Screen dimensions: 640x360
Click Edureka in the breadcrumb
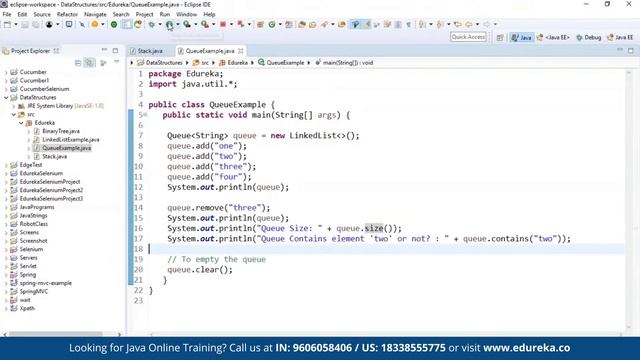tap(238, 63)
